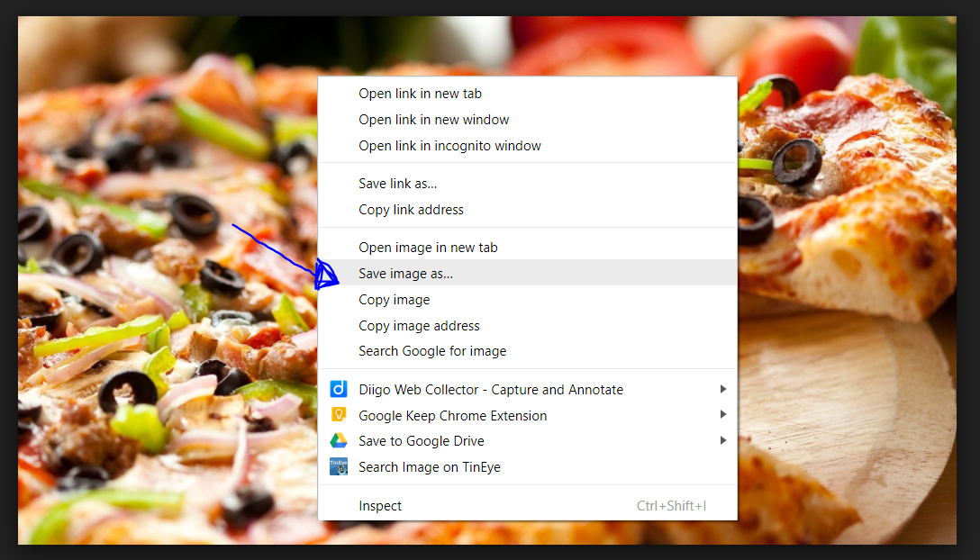Choose "Save to Google Drive" entry
This screenshot has height=560, width=980.
[x=528, y=441]
